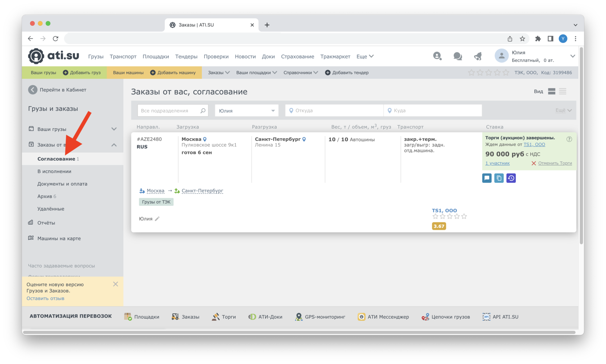This screenshot has width=606, height=364.
Task: Click Оставить отзыв link
Action: tap(45, 298)
